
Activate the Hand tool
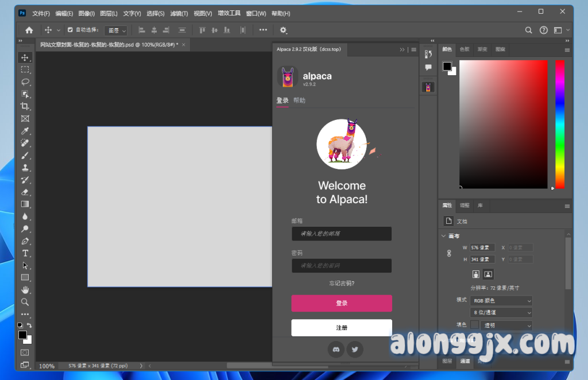coord(25,290)
